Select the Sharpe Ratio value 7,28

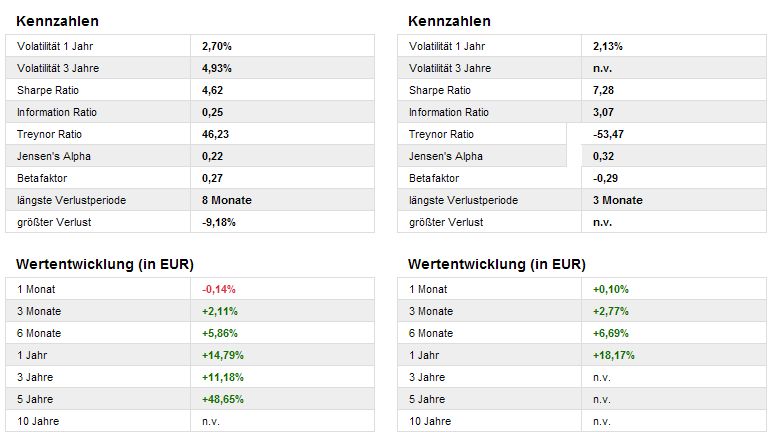pyautogui.click(x=603, y=90)
